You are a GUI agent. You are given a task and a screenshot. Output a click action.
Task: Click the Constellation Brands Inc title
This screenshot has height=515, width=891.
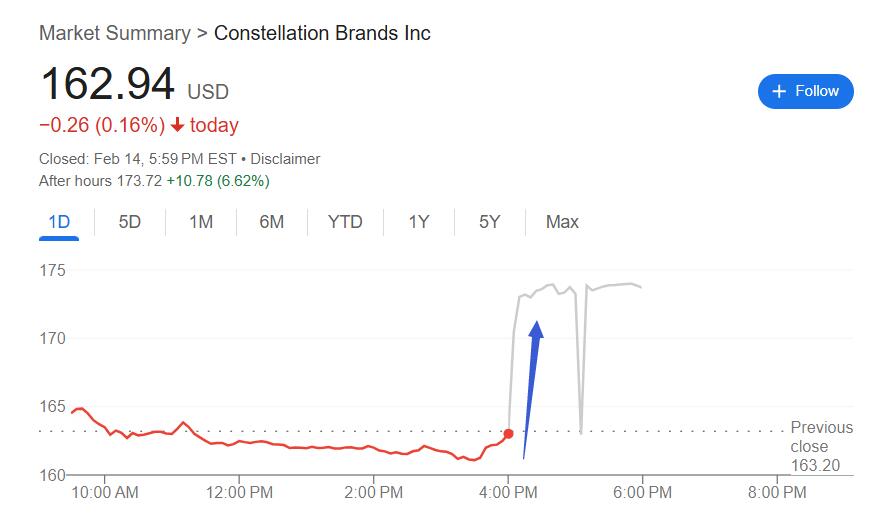(322, 33)
